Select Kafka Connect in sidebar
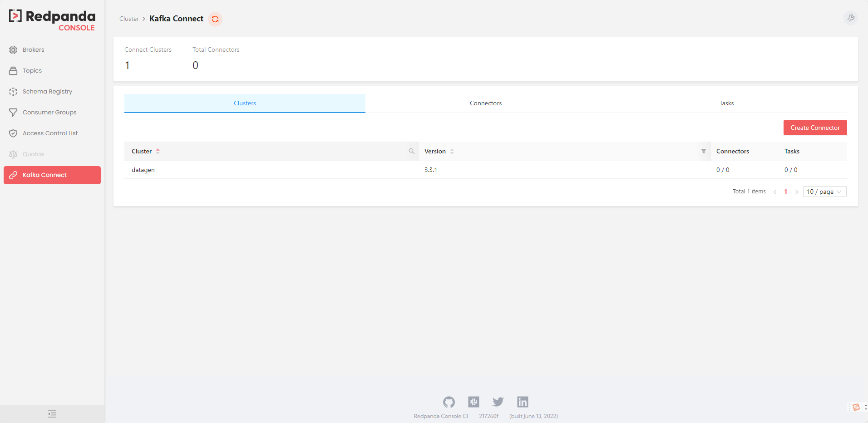Screen dimensions: 868x423 coord(52,175)
